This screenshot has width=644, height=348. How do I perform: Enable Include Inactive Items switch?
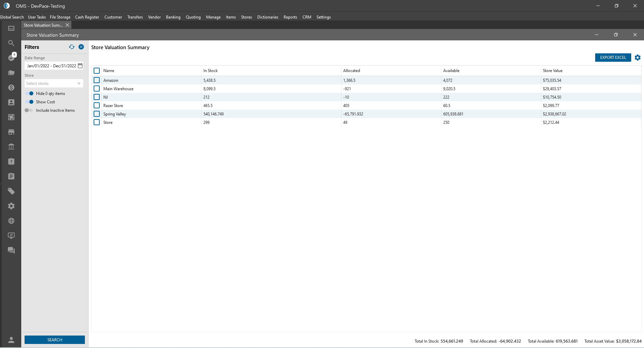click(29, 110)
